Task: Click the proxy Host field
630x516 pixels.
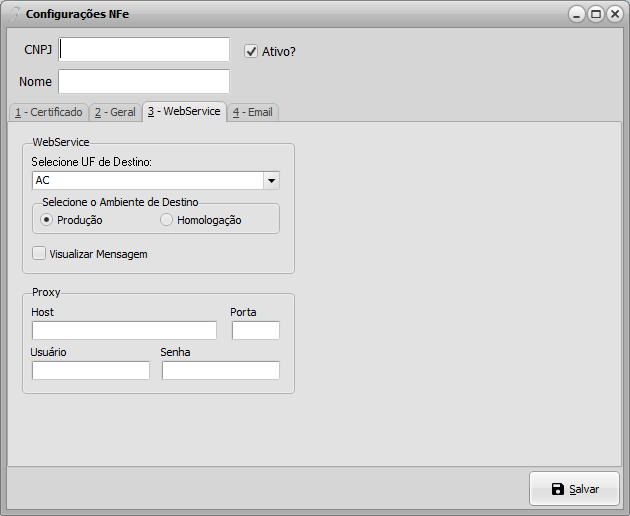Action: tap(124, 330)
